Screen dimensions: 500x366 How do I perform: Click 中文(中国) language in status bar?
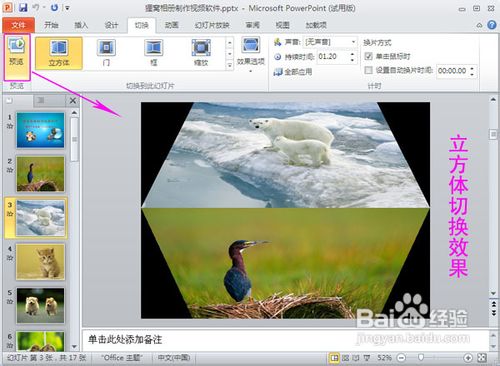click(x=174, y=358)
